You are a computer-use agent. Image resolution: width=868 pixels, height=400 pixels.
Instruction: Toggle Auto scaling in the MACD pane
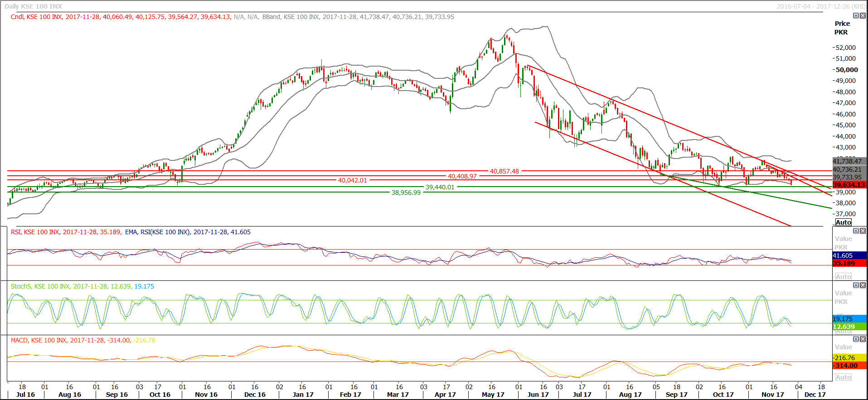tap(843, 377)
